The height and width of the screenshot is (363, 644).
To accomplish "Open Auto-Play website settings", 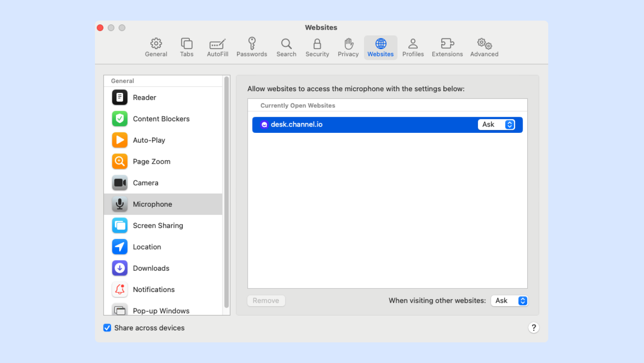I will pos(149,140).
